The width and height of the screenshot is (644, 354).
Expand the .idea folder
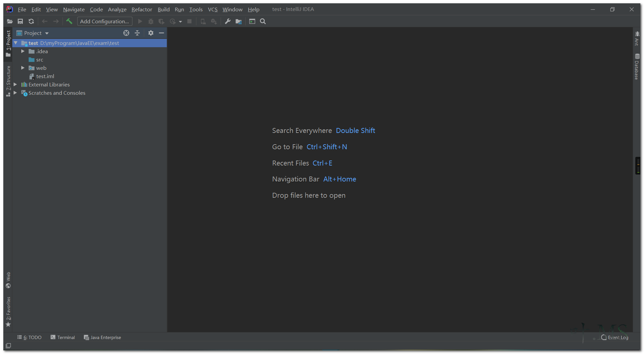(x=23, y=51)
